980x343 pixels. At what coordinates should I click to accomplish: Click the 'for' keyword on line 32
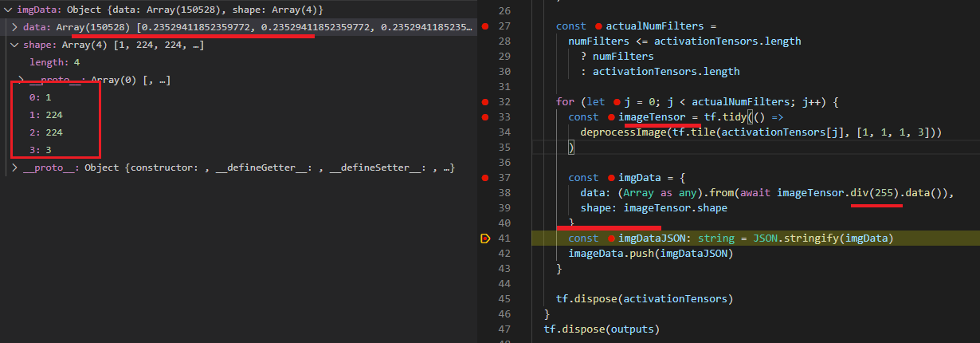coord(565,102)
